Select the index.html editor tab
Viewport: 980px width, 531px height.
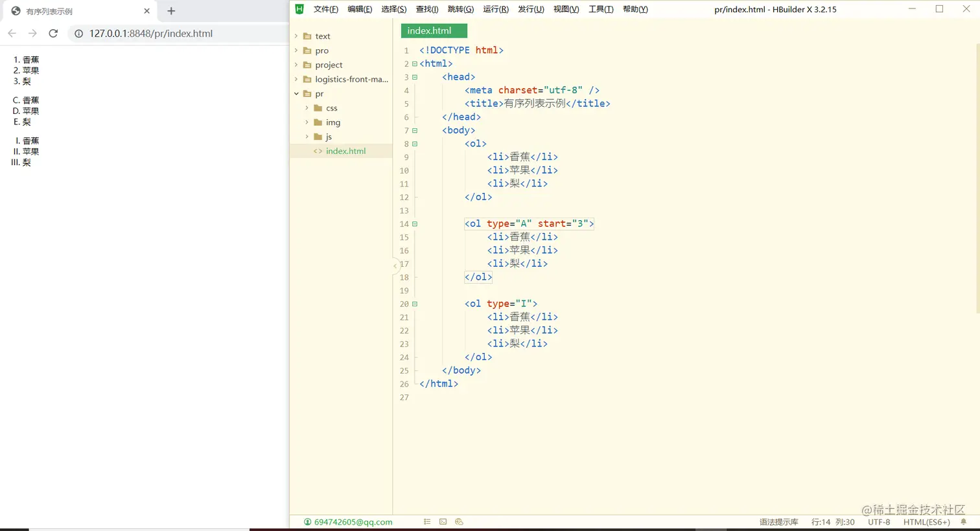tap(434, 30)
